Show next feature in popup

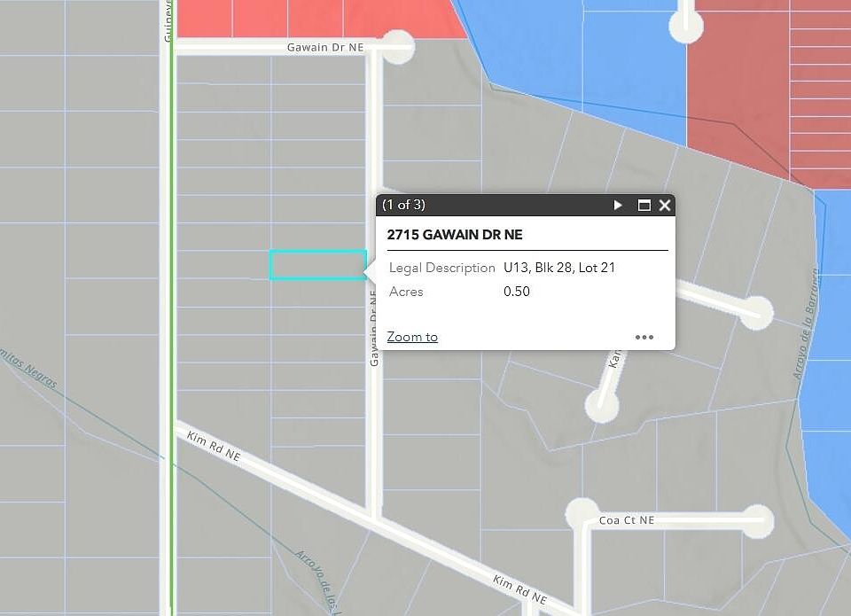pos(618,205)
